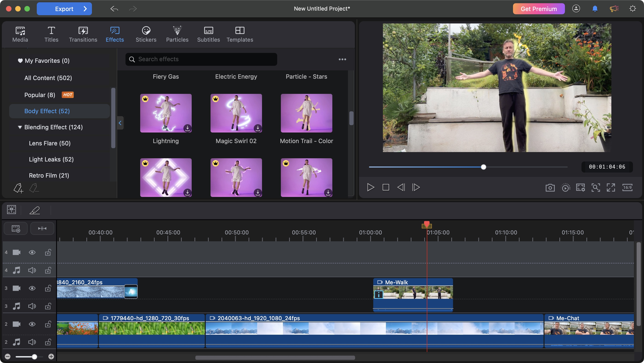The image size is (644, 363).
Task: Collapse the effects library sidebar
Action: point(120,123)
